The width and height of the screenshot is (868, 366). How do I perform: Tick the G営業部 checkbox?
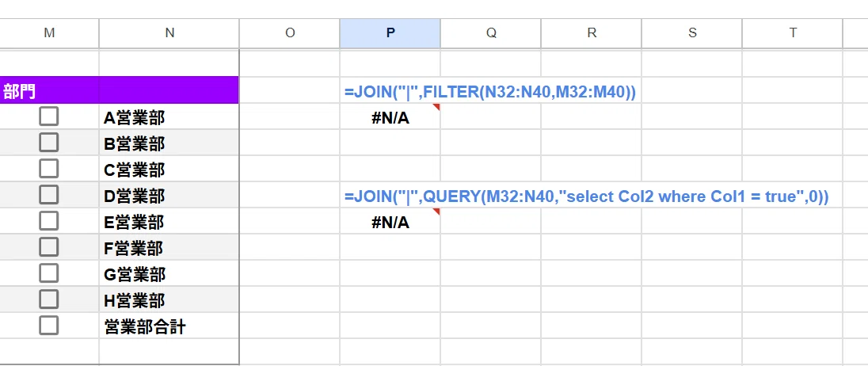tap(49, 273)
